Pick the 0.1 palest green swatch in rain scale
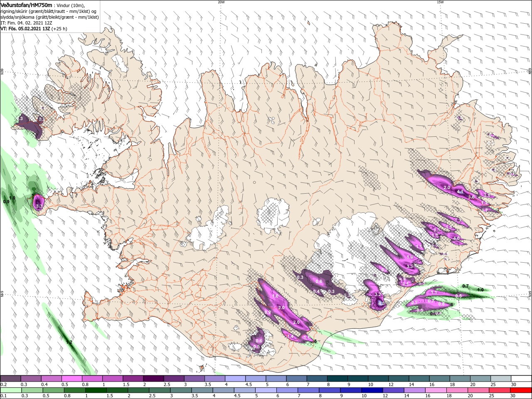This screenshot has height=399, width=532. point(10,390)
